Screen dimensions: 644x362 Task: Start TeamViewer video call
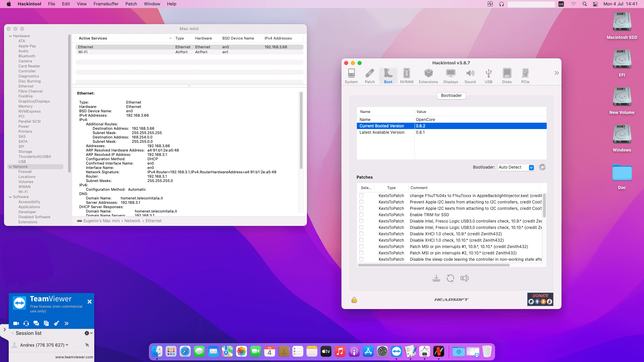pos(16,323)
